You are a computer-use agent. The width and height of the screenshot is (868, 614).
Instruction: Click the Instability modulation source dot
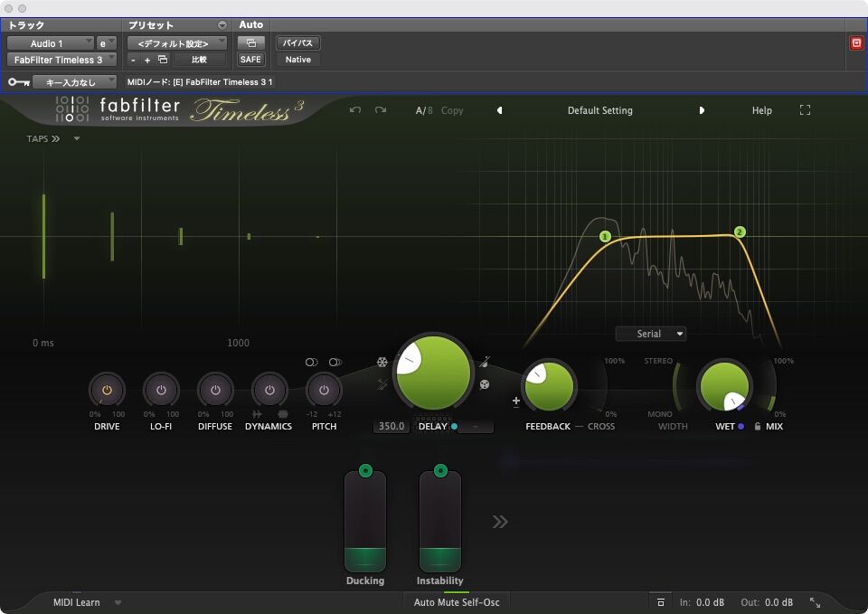440,470
